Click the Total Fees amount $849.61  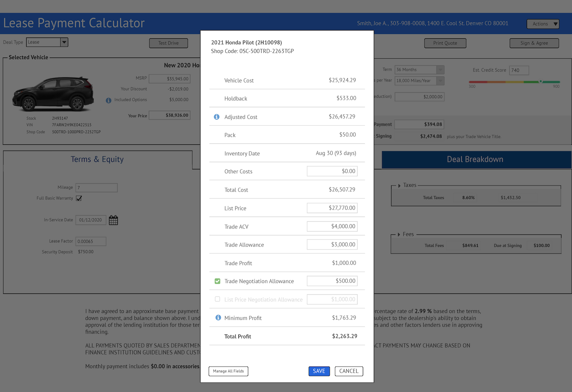(x=470, y=246)
